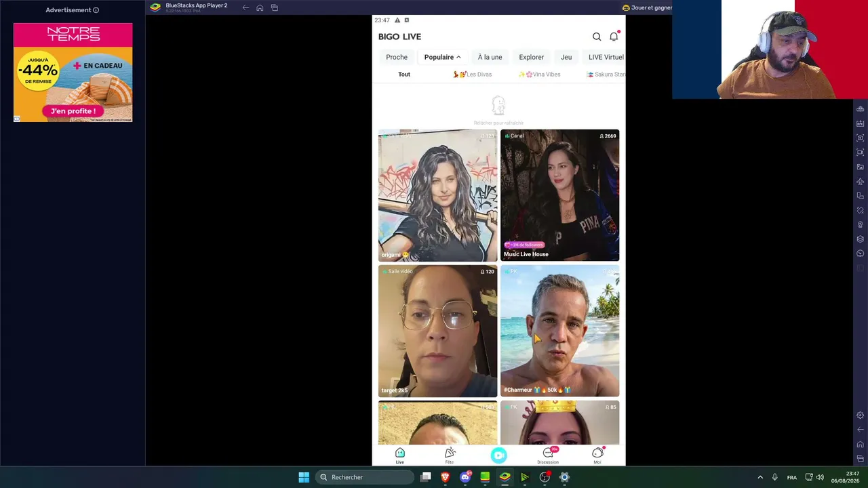This screenshot has width=868, height=488.
Task: Click the BlueStacks sidebar back arrow
Action: (x=861, y=430)
